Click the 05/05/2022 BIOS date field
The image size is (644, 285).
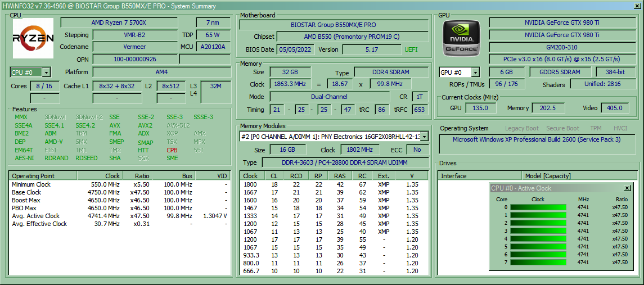296,49
